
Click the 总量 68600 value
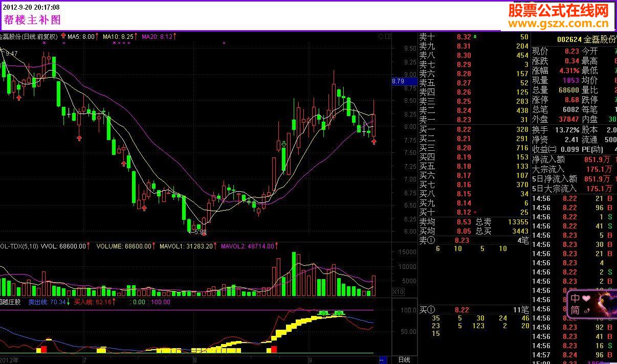568,90
